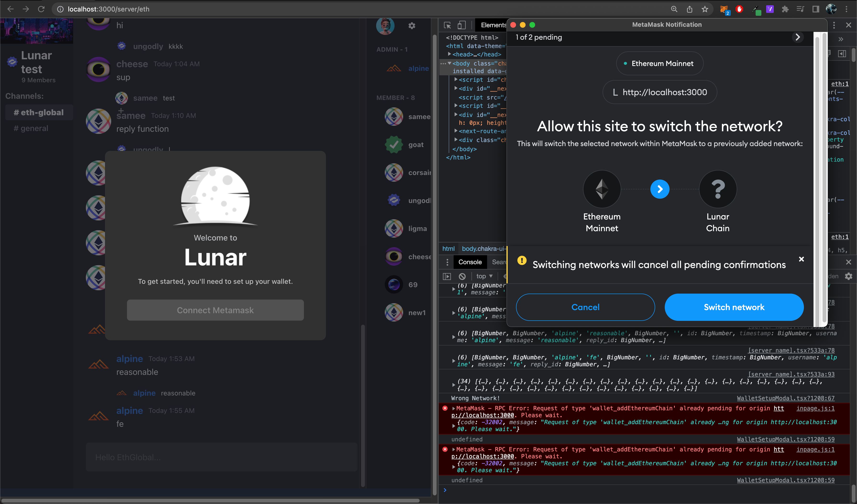Image resolution: width=857 pixels, height=504 pixels.
Task: Open the general channel
Action: click(31, 128)
